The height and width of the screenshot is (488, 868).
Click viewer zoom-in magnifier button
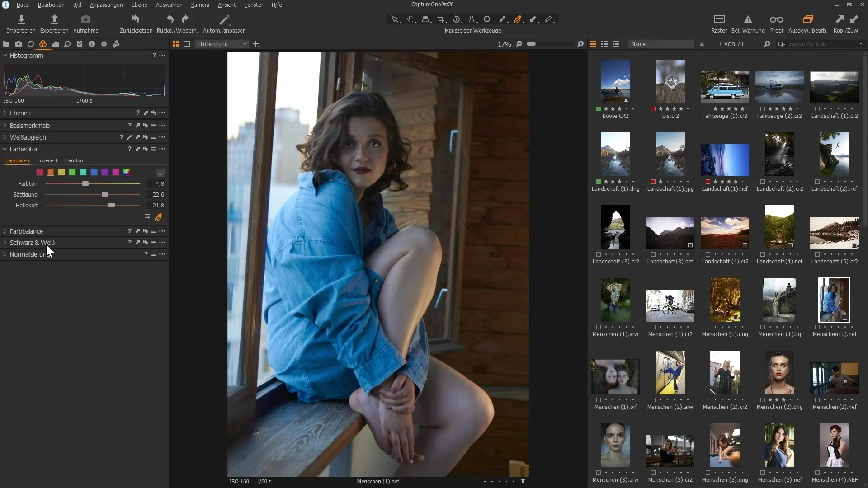(x=580, y=44)
